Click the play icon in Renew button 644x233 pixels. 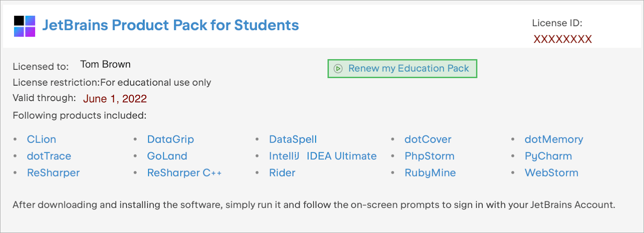coord(338,68)
